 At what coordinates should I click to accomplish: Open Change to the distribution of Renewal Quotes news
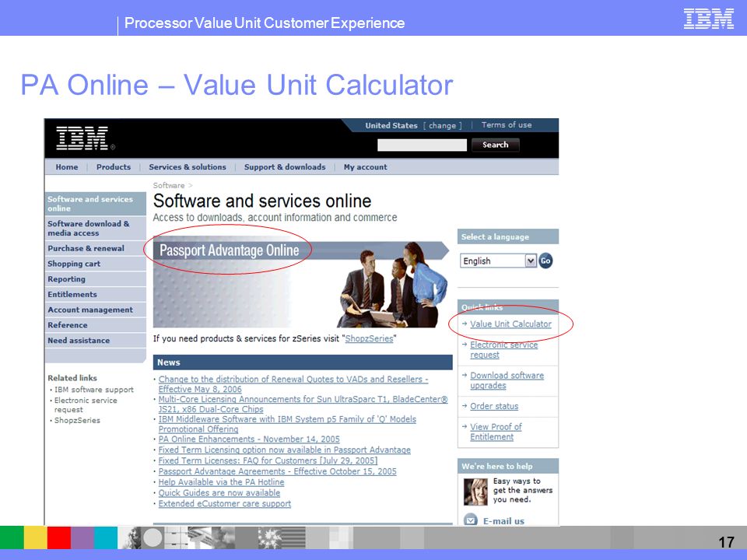point(293,383)
